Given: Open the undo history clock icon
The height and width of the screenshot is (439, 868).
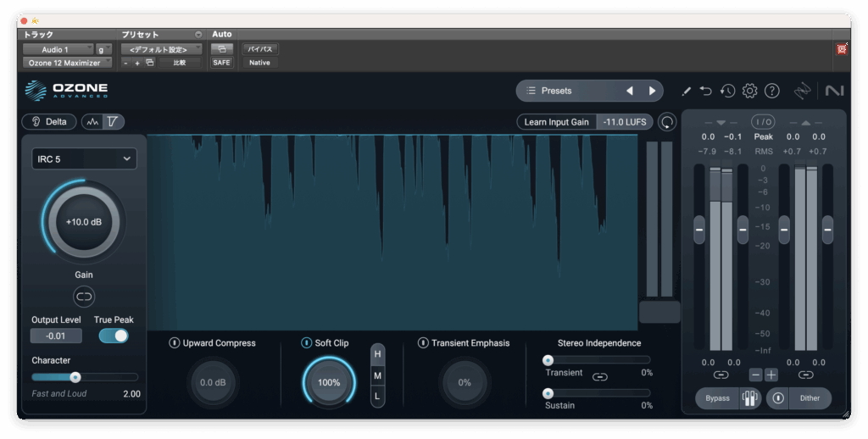Looking at the screenshot, I should coord(727,91).
